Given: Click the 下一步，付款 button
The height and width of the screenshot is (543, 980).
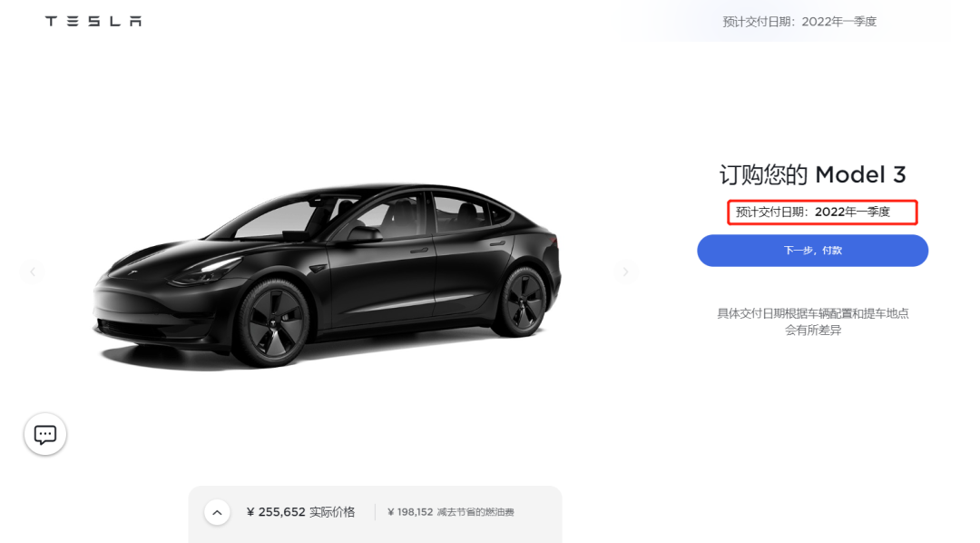Looking at the screenshot, I should 812,251.
